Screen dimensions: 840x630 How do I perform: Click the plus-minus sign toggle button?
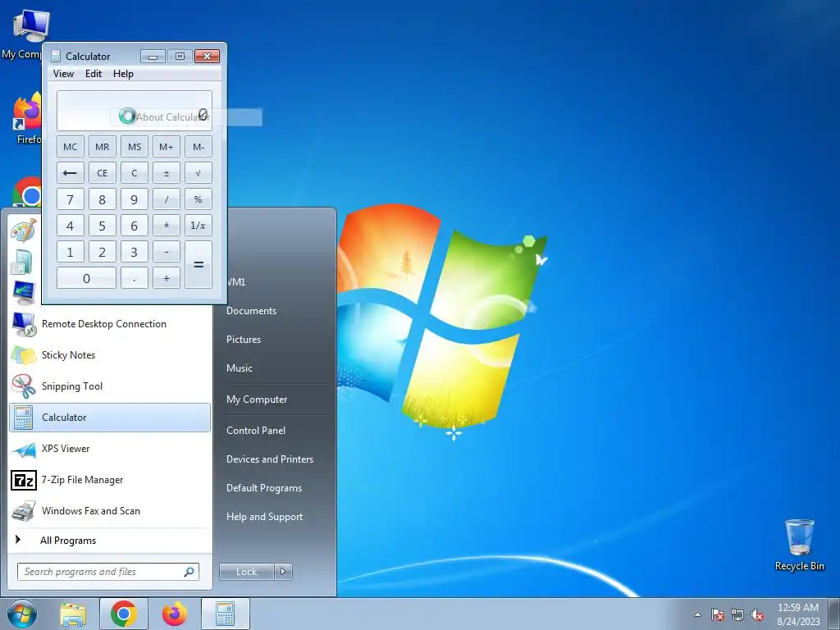166,173
